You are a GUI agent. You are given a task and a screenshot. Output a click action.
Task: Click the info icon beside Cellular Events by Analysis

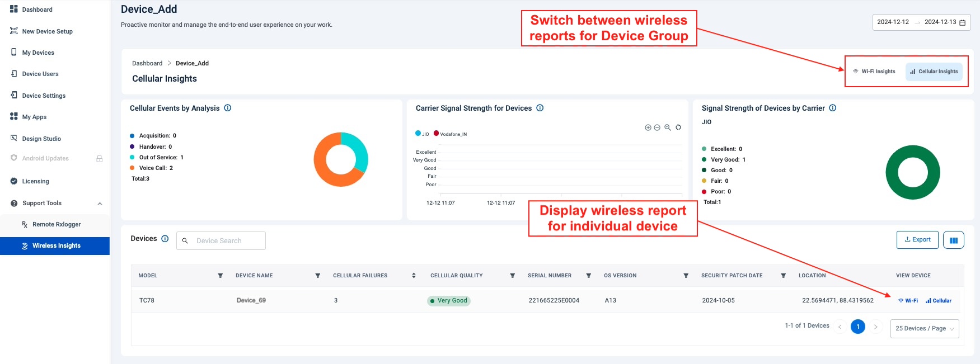228,108
